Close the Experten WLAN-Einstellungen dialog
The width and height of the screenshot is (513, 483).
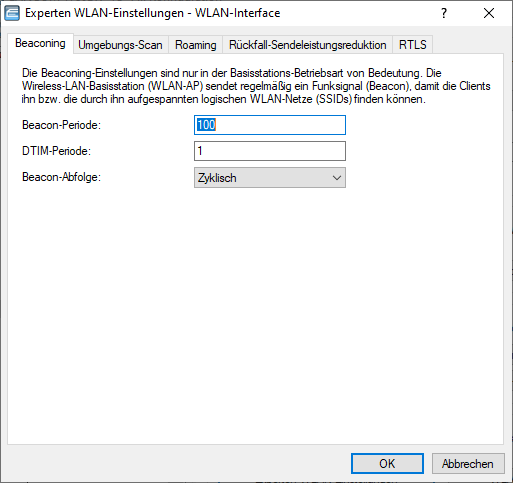tap(489, 13)
